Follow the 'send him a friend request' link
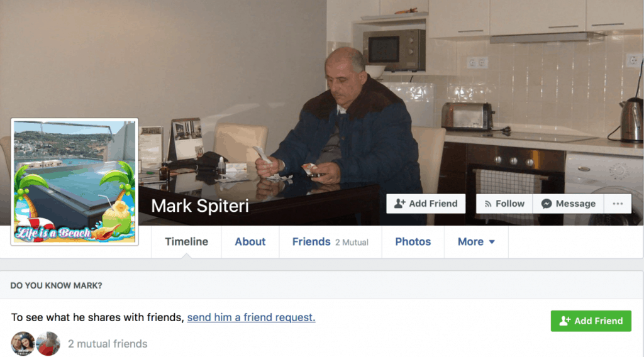The image size is (644, 357). click(251, 317)
